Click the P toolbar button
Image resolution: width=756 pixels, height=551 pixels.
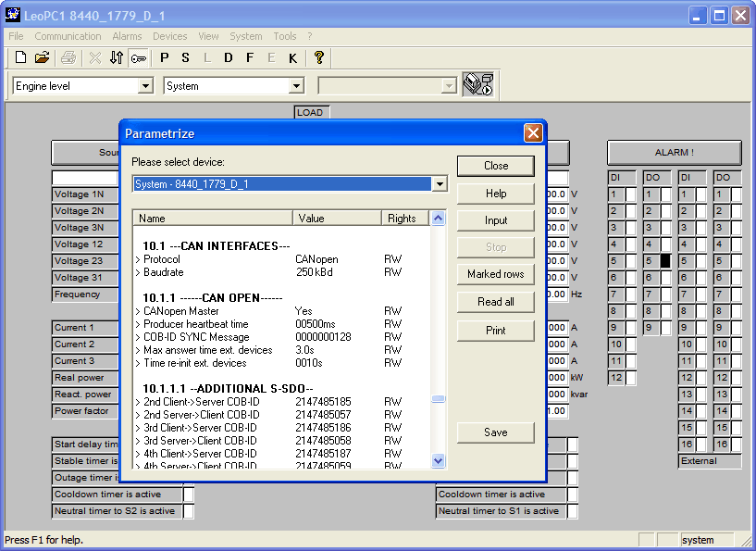[x=165, y=58]
